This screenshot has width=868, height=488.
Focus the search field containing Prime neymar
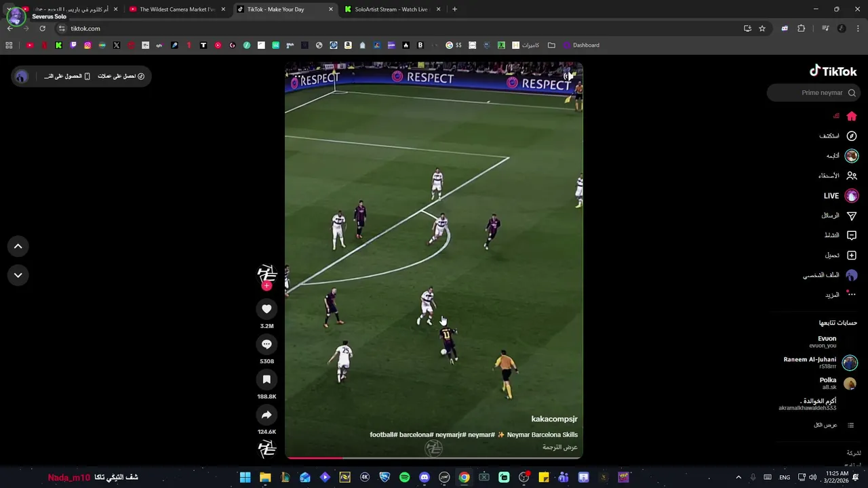(814, 93)
